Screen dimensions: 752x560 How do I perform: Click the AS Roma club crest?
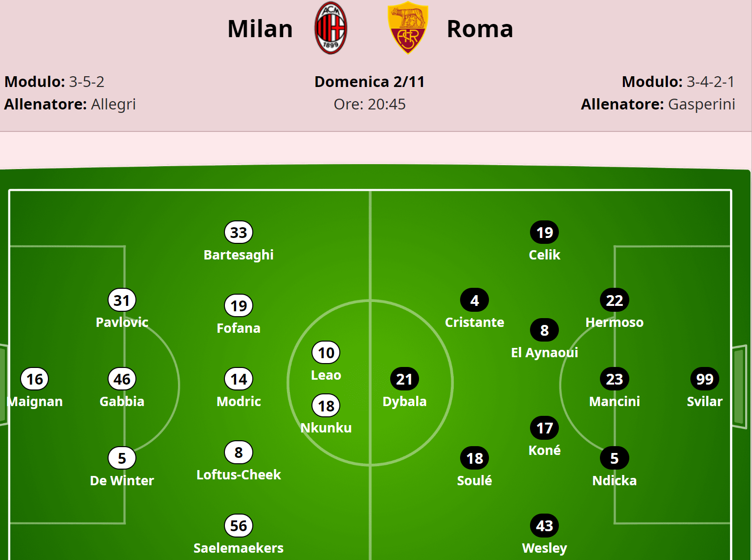point(407,28)
